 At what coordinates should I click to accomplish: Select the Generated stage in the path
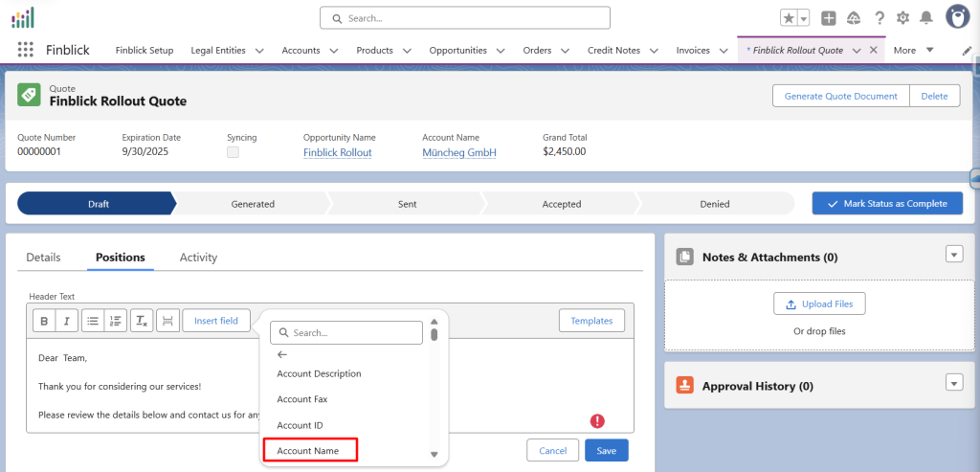pos(253,204)
